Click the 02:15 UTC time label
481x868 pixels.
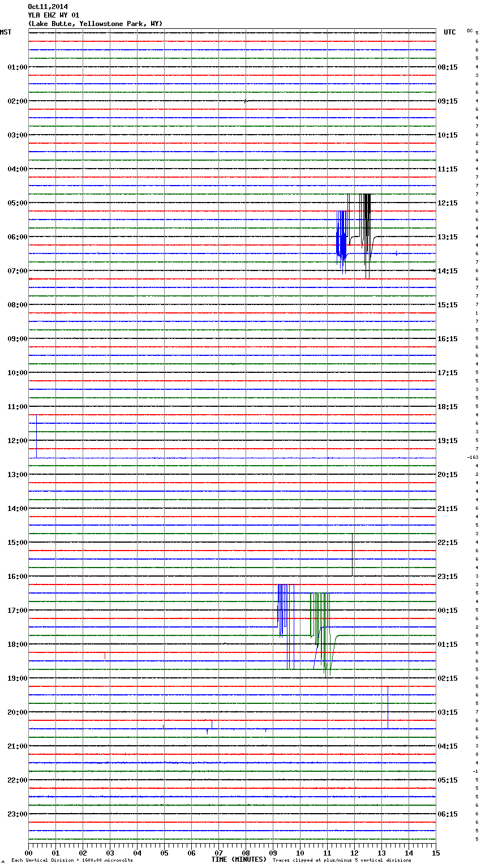(448, 678)
